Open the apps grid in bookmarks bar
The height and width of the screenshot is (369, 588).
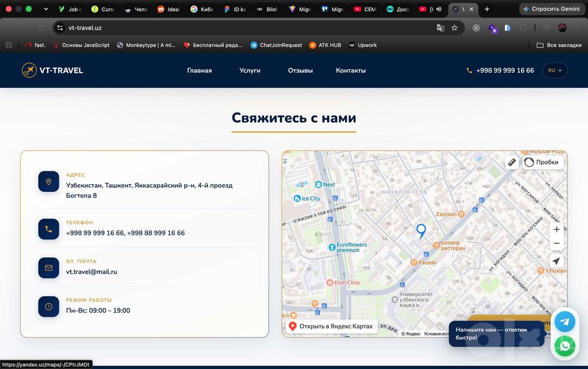(9, 45)
